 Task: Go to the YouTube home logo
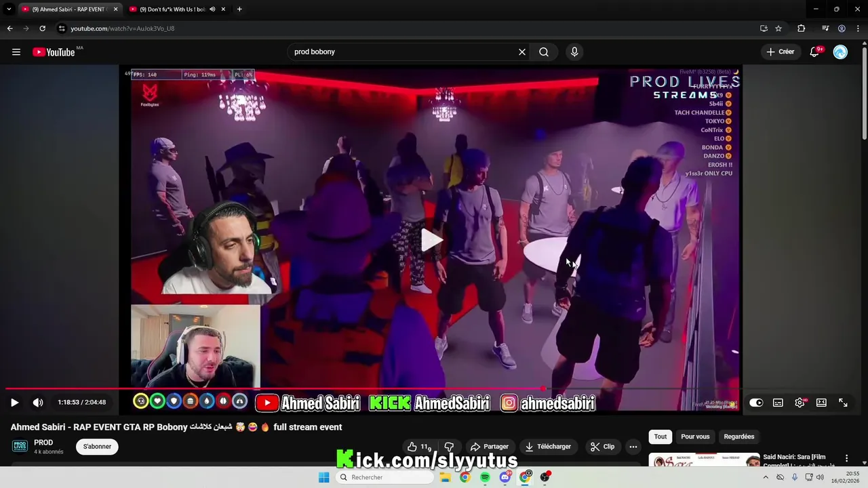coord(54,52)
